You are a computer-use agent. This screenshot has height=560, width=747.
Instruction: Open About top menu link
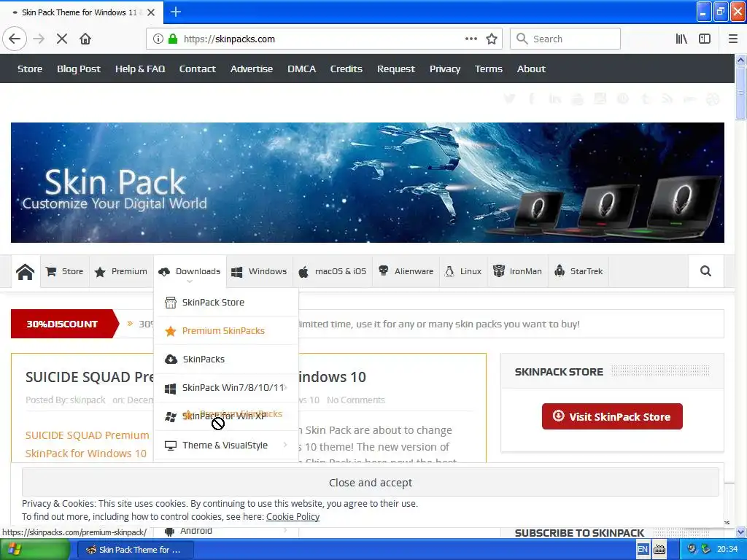pos(531,69)
